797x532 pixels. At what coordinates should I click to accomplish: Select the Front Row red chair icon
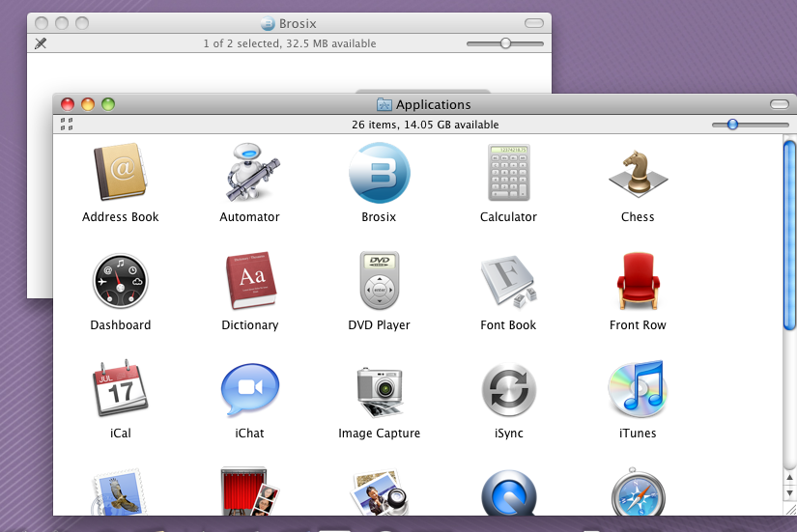click(639, 281)
